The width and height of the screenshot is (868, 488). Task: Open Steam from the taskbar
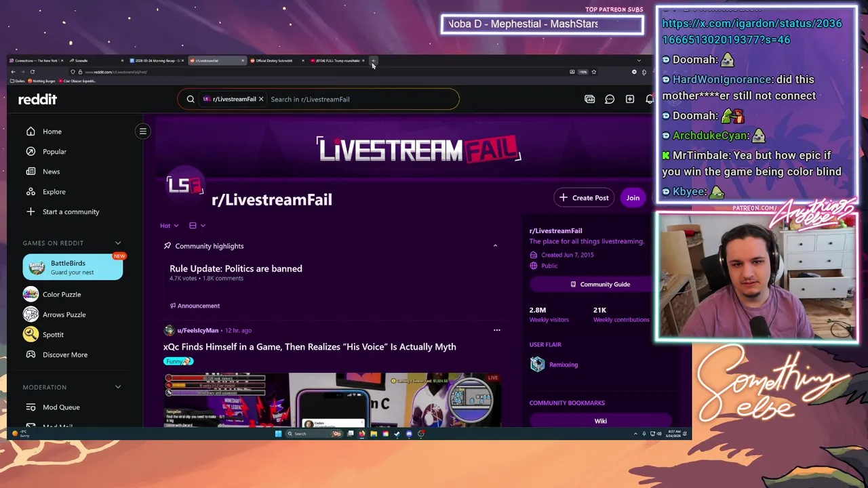pos(397,434)
